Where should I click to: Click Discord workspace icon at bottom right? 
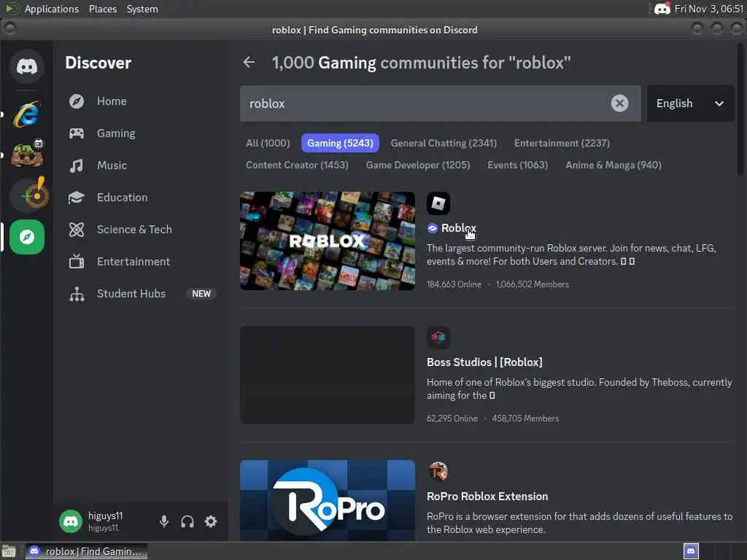(x=691, y=551)
